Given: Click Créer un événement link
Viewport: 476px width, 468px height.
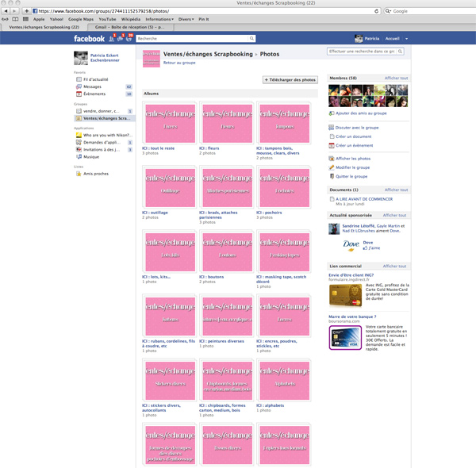Looking at the screenshot, I should tap(355, 145).
